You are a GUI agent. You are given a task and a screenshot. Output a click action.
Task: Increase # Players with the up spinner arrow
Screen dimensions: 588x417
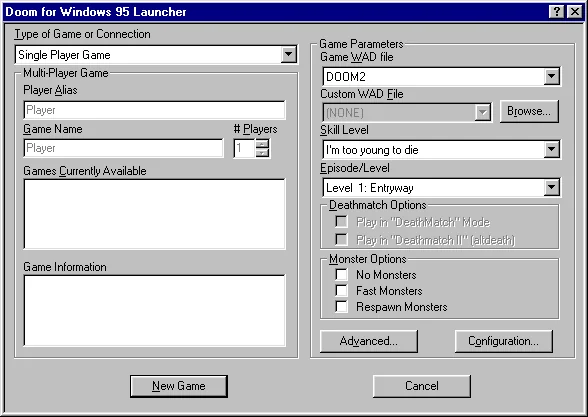pyautogui.click(x=262, y=144)
